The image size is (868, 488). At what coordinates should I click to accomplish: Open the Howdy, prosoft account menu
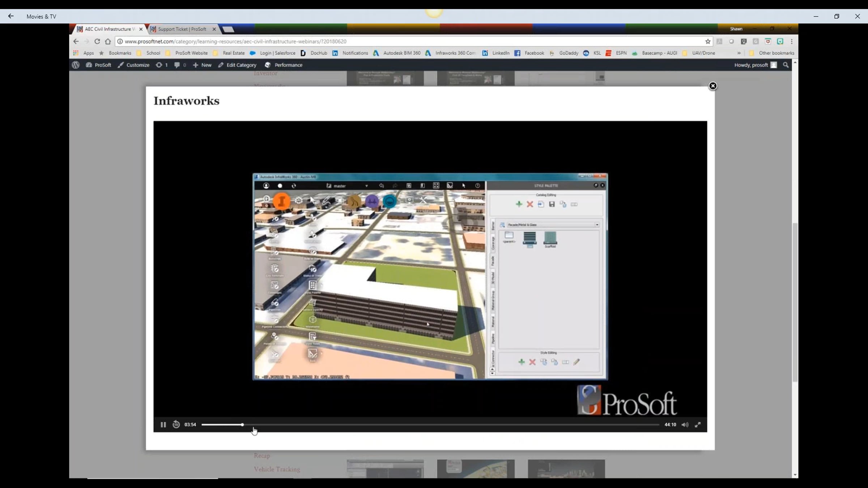pos(755,65)
